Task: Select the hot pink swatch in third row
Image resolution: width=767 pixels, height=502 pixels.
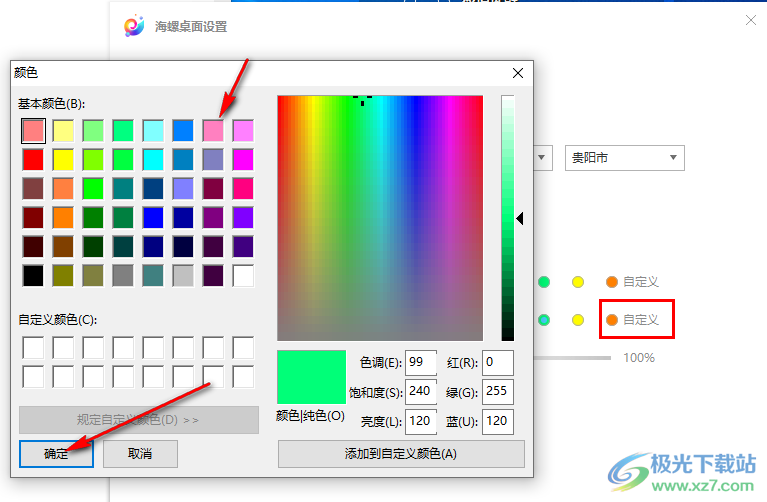Action: (243, 189)
